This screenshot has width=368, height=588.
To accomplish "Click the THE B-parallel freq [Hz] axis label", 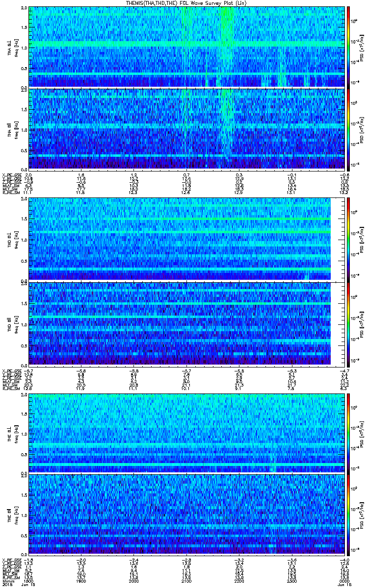I will pos(16,514).
